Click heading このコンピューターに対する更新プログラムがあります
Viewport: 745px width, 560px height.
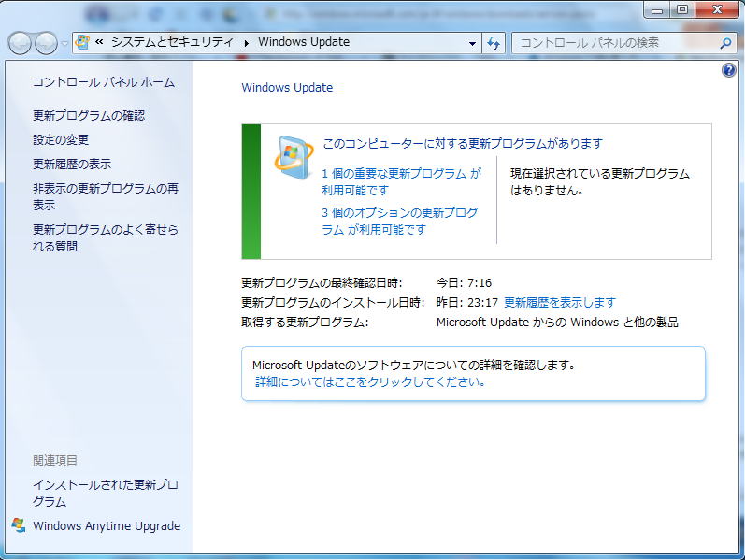pyautogui.click(x=463, y=144)
